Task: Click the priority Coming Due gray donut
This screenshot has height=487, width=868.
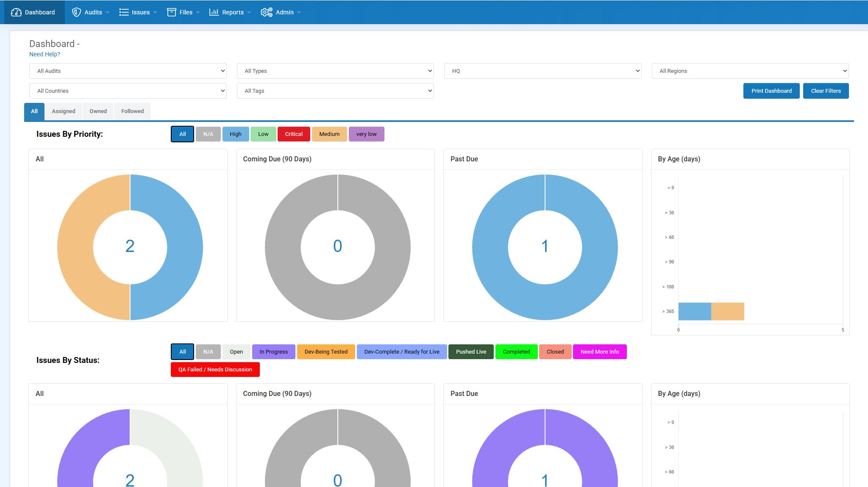Action: tap(392, 247)
